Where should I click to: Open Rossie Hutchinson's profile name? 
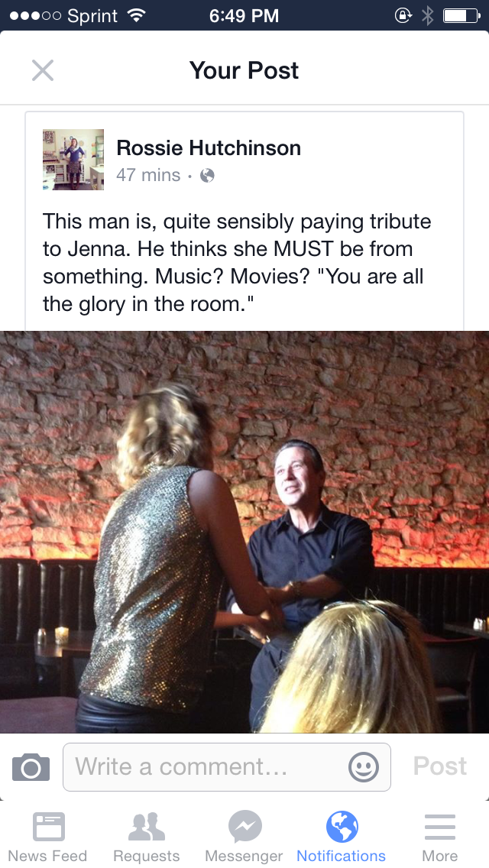pyautogui.click(x=209, y=147)
